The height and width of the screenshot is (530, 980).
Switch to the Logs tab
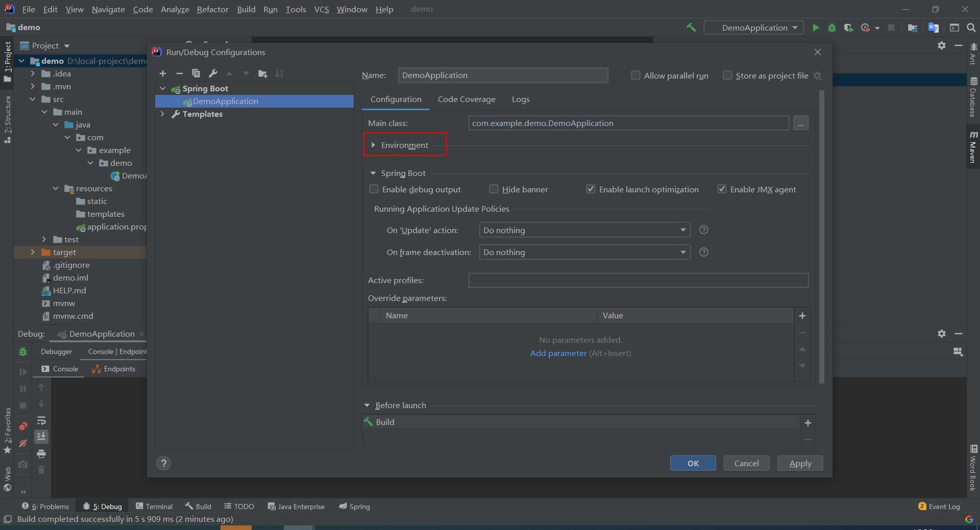(521, 99)
